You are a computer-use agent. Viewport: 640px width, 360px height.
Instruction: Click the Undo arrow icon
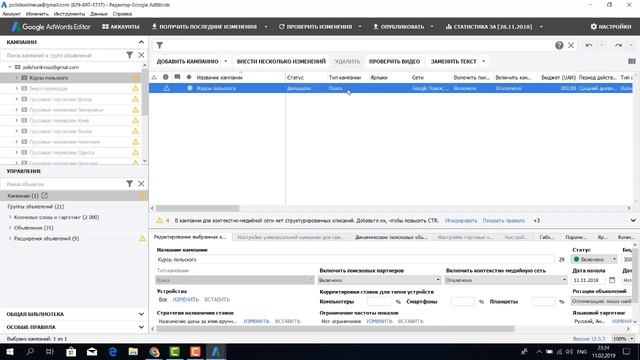pos(589,45)
